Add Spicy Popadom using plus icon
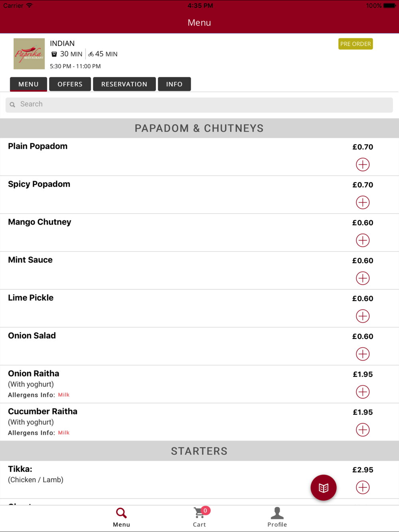Image resolution: width=399 pixels, height=532 pixels. [362, 202]
